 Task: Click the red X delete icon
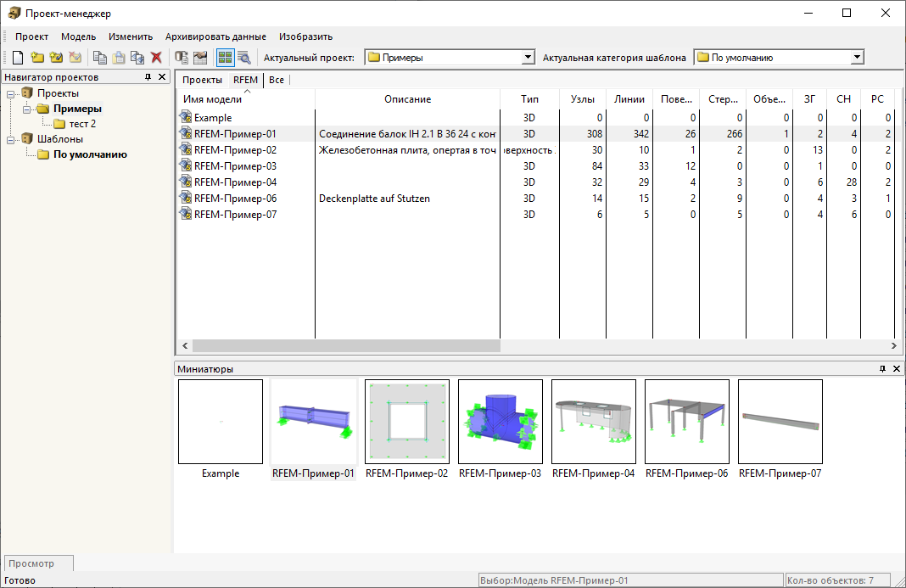click(x=156, y=57)
